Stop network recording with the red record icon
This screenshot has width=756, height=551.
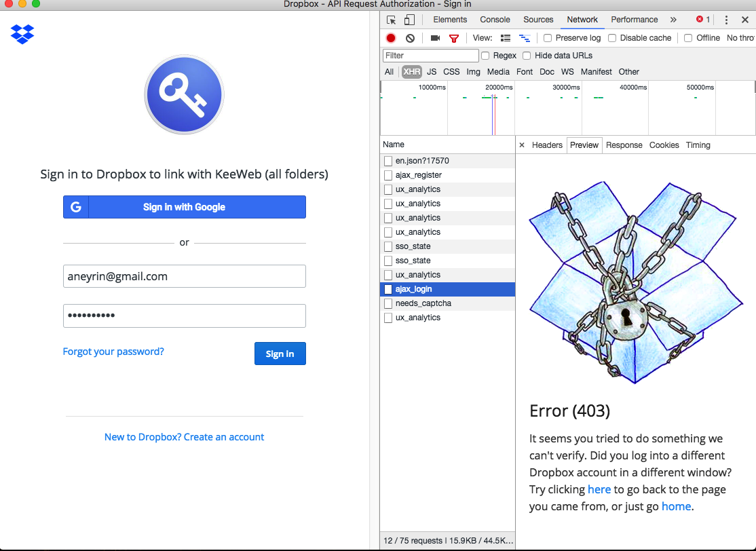(x=390, y=38)
